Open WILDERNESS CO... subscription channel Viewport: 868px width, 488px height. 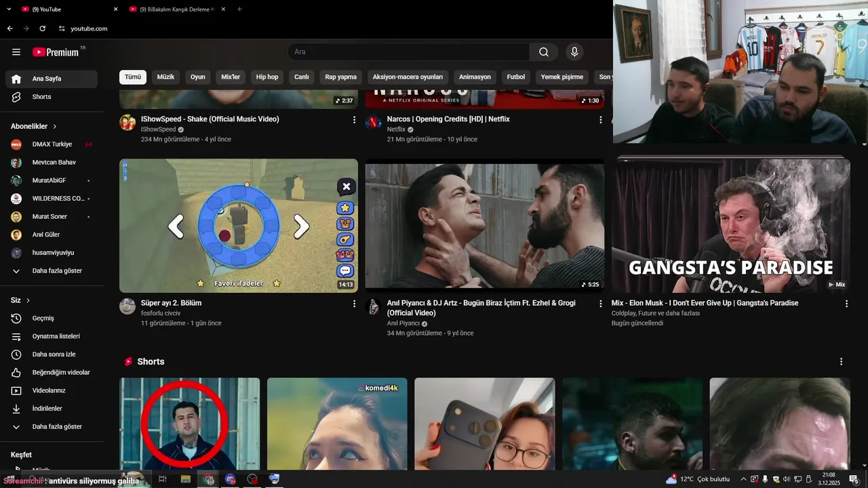52,199
